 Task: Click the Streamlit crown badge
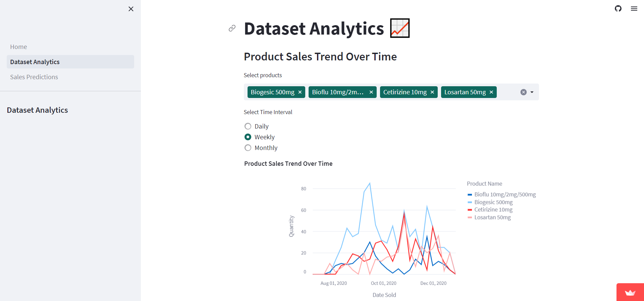[630, 292]
